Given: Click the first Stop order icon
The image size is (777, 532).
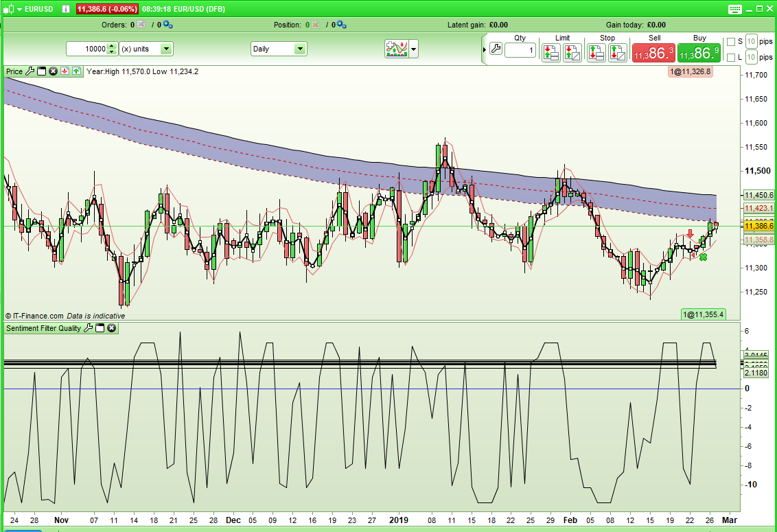Looking at the screenshot, I should (596, 53).
